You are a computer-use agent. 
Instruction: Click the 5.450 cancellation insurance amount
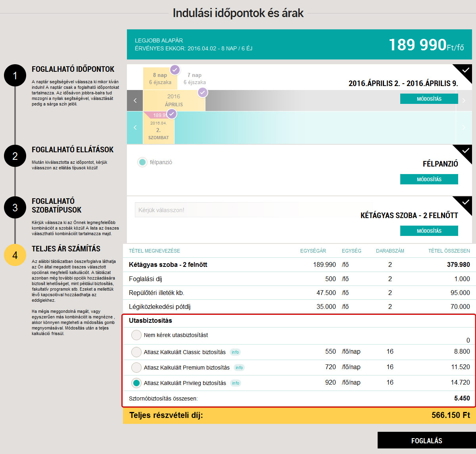tap(462, 398)
